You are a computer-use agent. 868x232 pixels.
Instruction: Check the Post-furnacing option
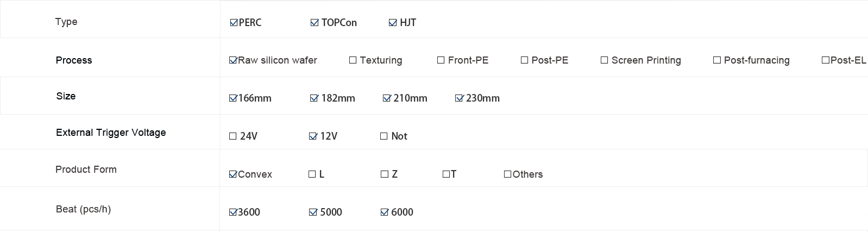click(x=716, y=60)
